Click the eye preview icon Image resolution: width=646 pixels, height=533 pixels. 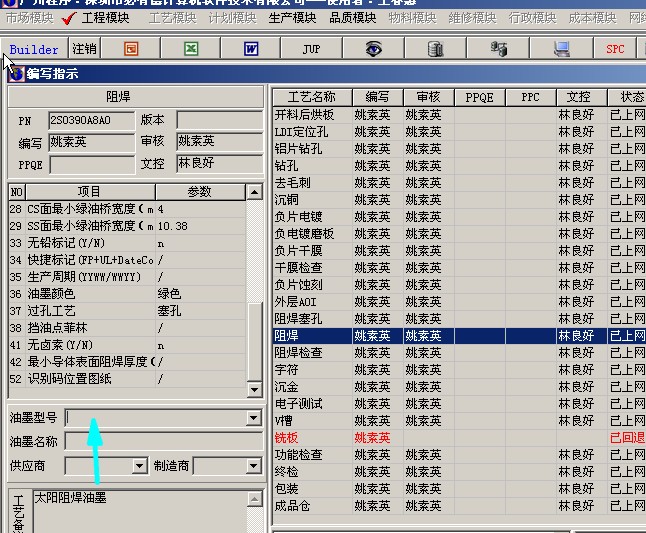pyautogui.click(x=373, y=49)
